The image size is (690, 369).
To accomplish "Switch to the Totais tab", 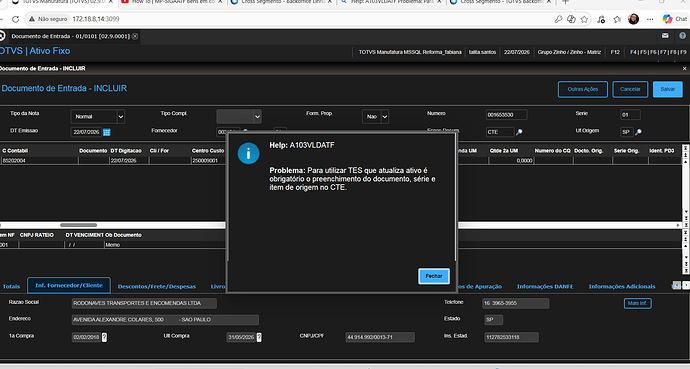I will (x=11, y=286).
